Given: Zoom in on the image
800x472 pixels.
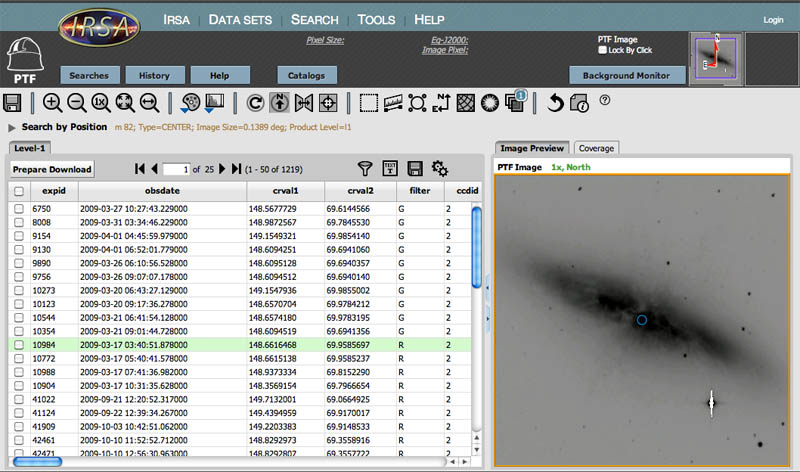Looking at the screenshot, I should [52, 102].
